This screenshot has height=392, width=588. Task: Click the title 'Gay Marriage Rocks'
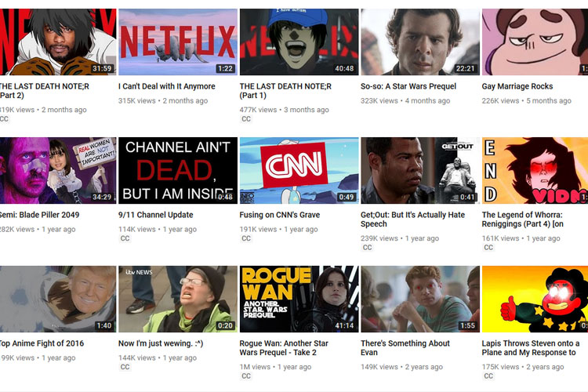click(517, 86)
